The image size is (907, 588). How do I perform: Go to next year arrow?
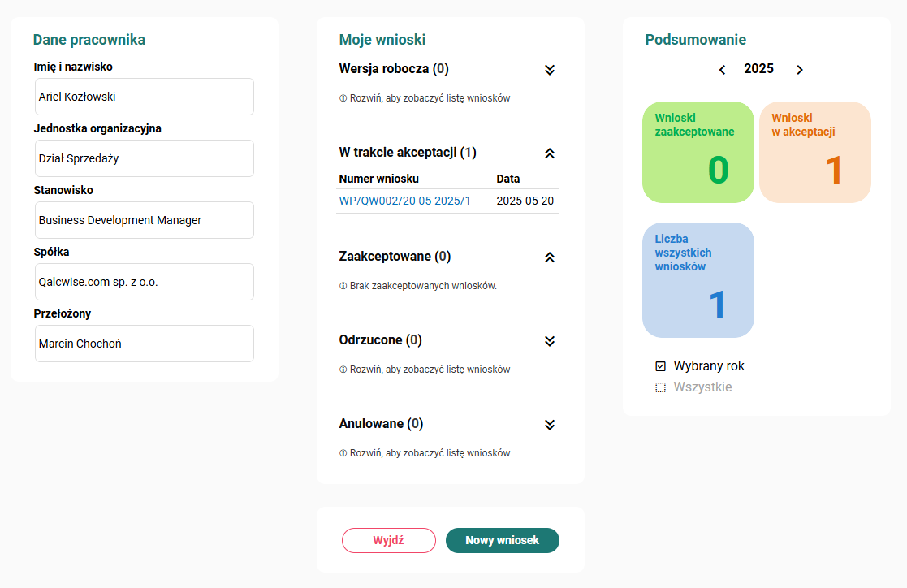click(x=800, y=70)
